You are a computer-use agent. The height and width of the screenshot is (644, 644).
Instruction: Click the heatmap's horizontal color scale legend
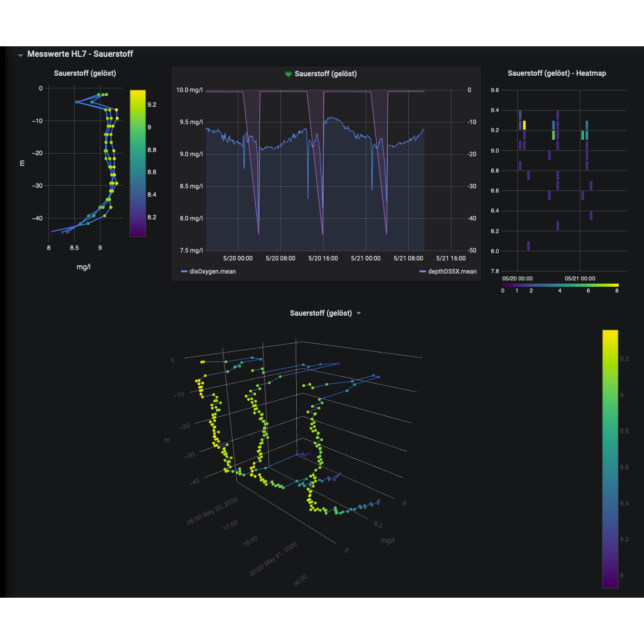pyautogui.click(x=560, y=285)
